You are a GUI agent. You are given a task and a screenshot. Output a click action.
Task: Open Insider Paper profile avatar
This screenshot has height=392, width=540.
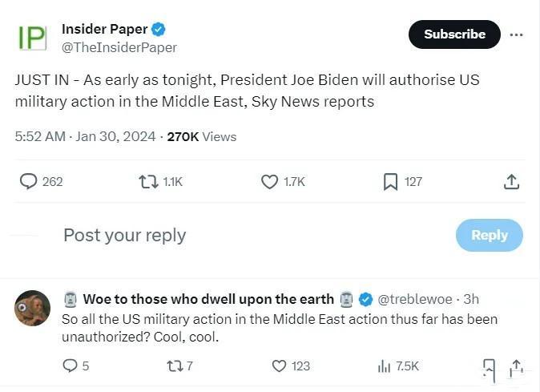click(32, 38)
